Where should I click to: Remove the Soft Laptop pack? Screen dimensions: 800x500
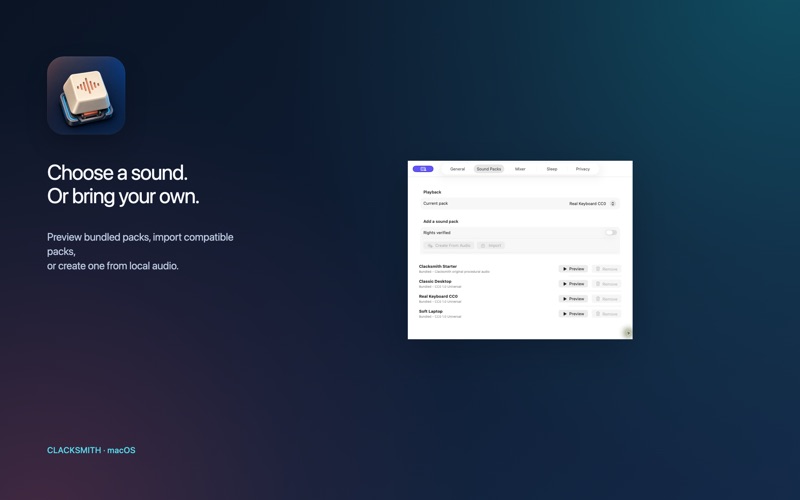click(x=607, y=314)
